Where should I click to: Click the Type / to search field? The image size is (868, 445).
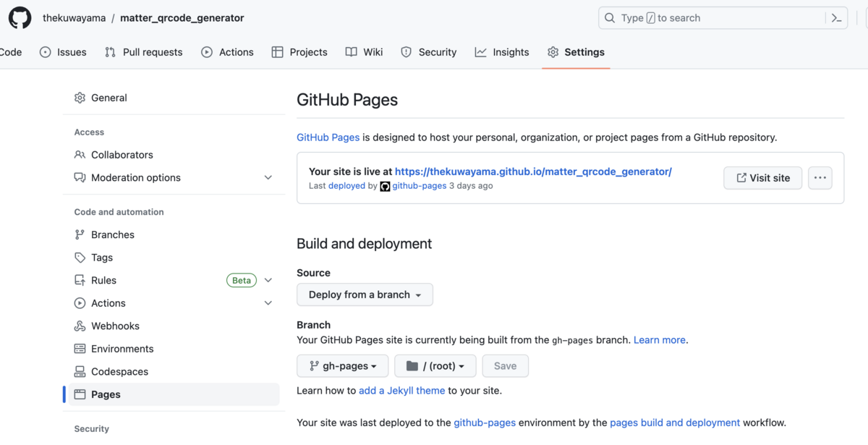click(x=723, y=18)
